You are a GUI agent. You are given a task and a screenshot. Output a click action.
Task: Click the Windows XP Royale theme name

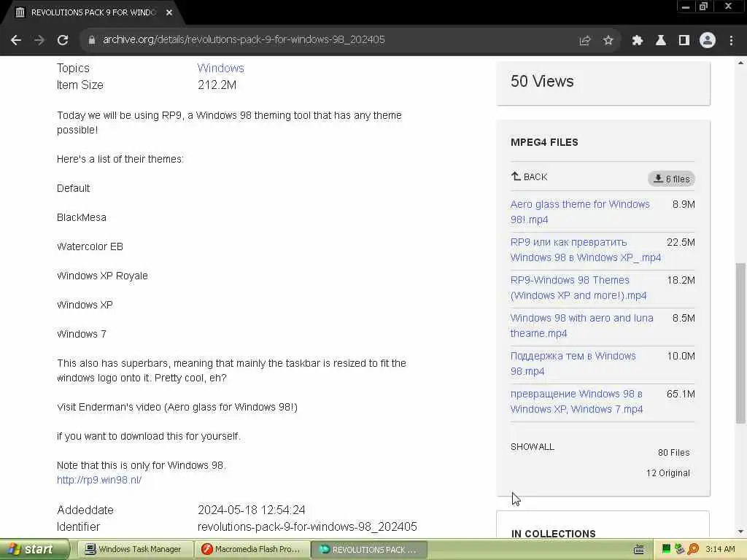click(x=102, y=276)
